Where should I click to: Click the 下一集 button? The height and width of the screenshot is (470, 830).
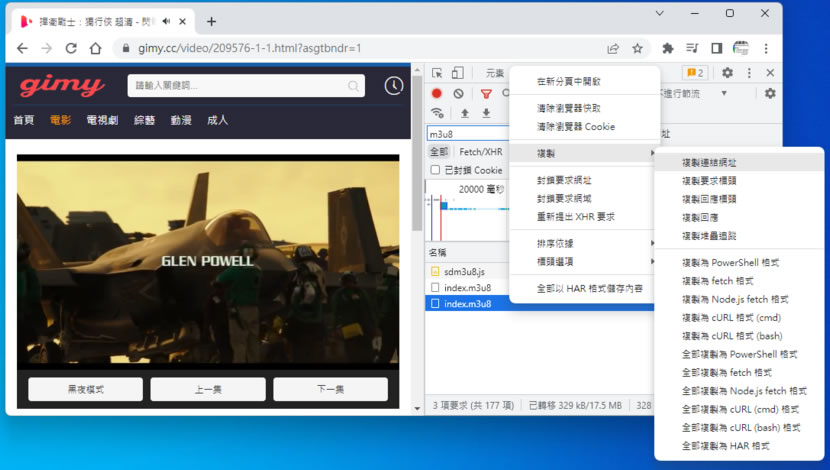click(330, 390)
